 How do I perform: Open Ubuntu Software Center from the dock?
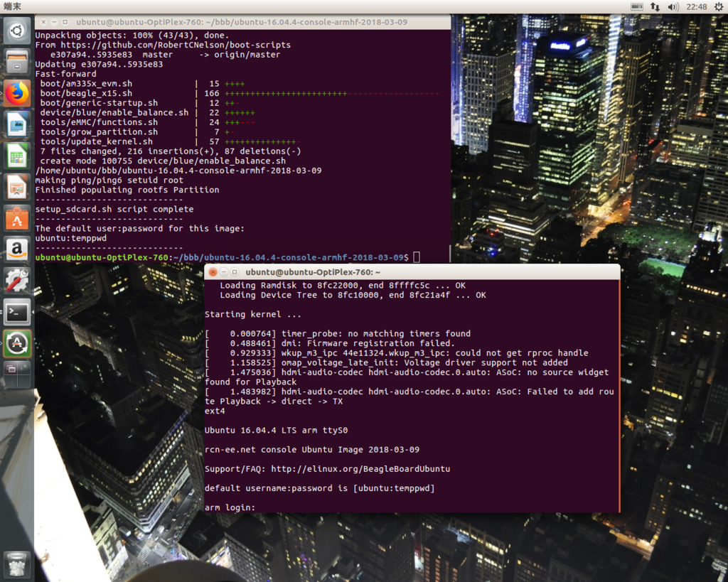point(17,219)
